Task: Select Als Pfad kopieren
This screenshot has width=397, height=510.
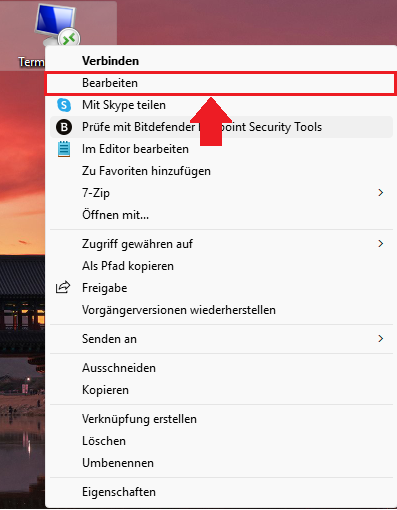Action: tap(128, 266)
